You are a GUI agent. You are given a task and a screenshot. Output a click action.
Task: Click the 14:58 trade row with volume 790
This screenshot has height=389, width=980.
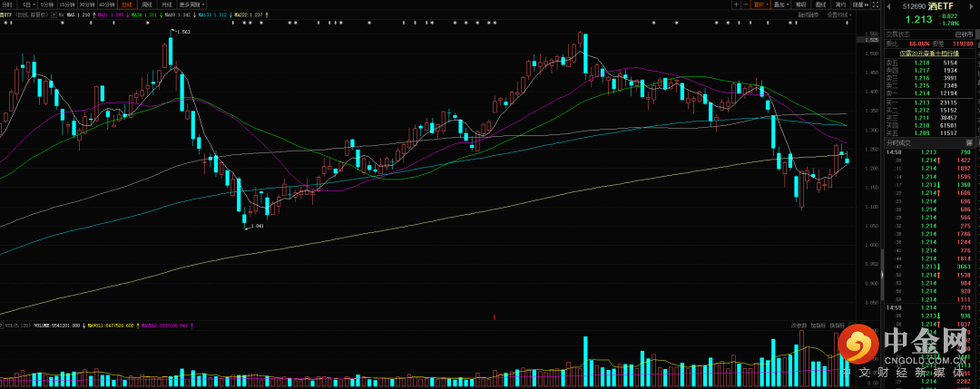931,151
